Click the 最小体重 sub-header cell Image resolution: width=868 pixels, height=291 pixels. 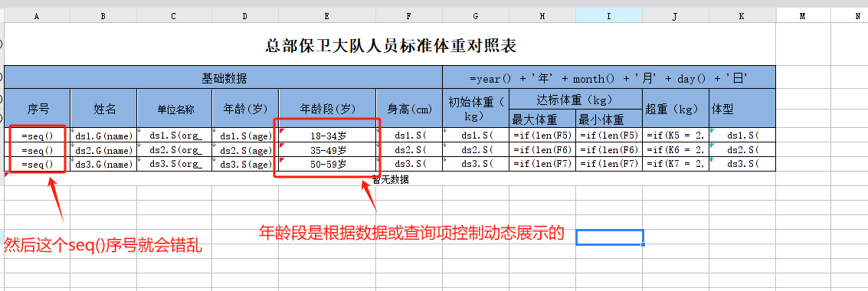coord(609,119)
